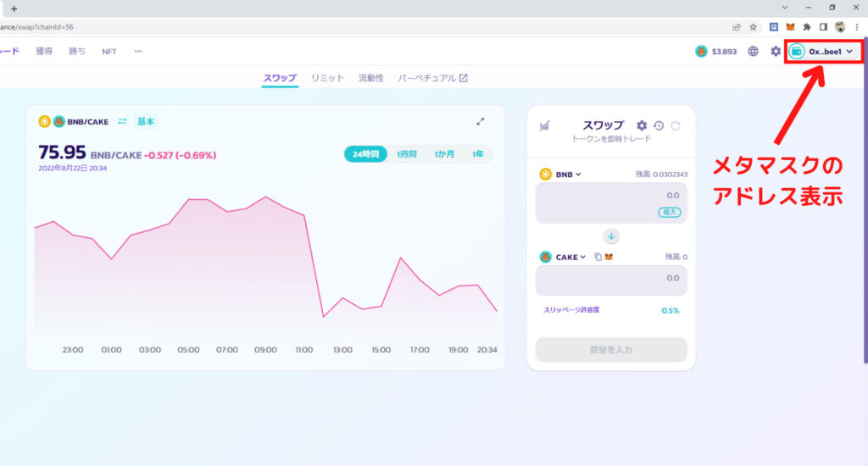Switch to the スワップ tab
The image size is (868, 466).
tap(280, 78)
